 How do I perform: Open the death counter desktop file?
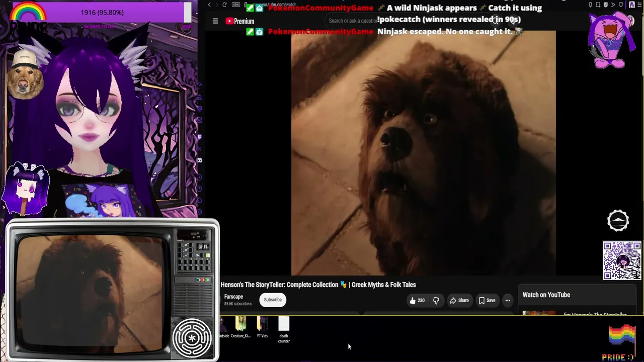click(x=284, y=330)
